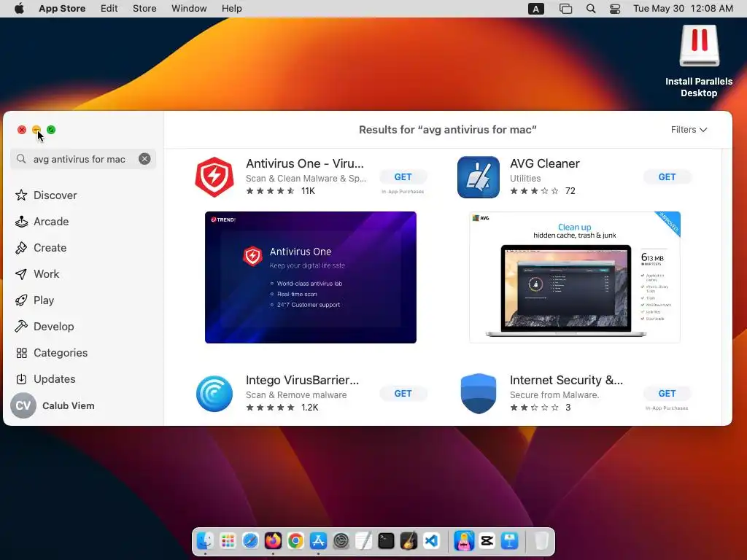The image size is (747, 560).
Task: Open CapCut in the dock
Action: [487, 541]
